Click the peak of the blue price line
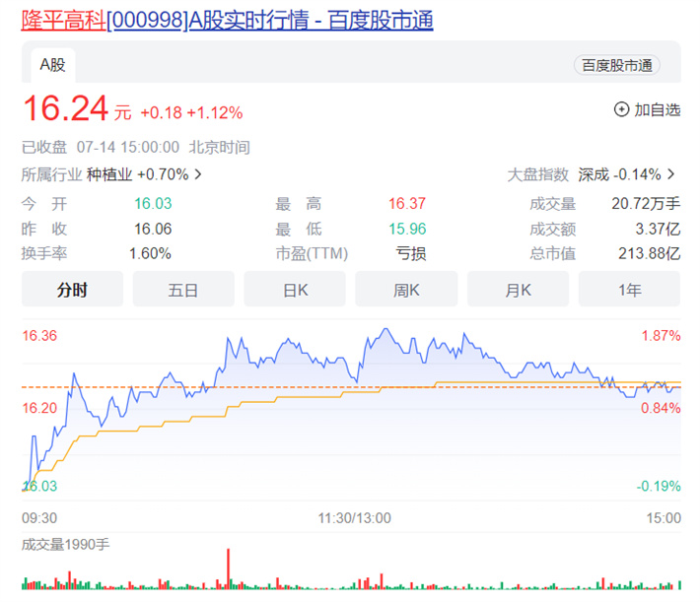Viewport: 700px width, 602px height. (x=385, y=330)
